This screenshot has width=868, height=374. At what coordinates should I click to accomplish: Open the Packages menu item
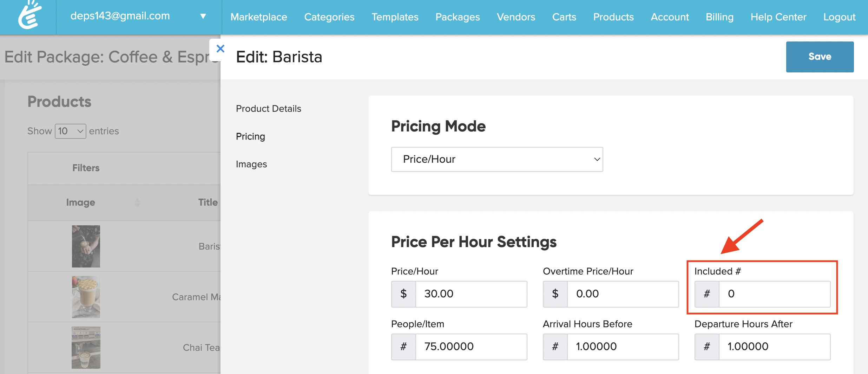(x=458, y=17)
